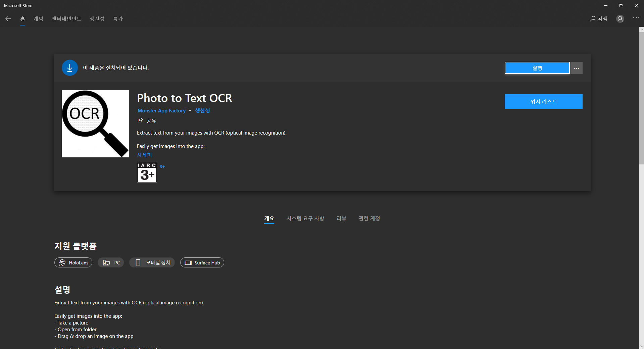Viewport: 644px width, 349px height.
Task: Click the Photo to Text OCR app logo
Action: 95,124
